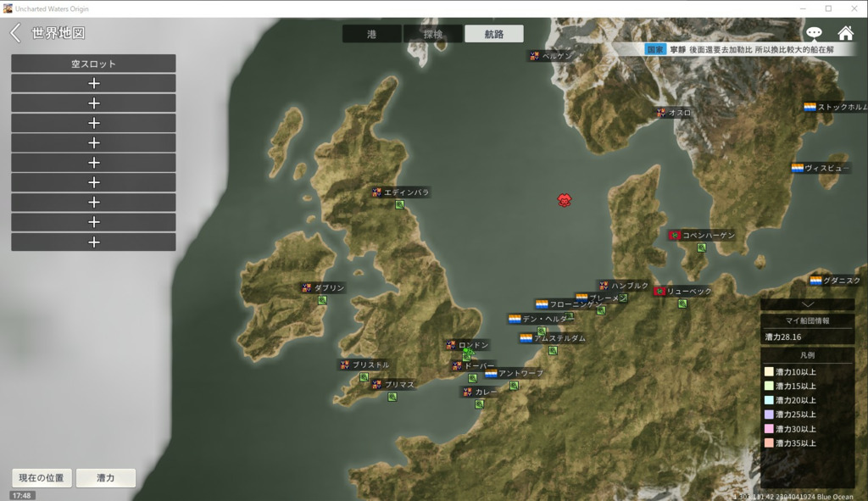Click the 凡例 legend header
The width and height of the screenshot is (868, 501).
pos(808,355)
